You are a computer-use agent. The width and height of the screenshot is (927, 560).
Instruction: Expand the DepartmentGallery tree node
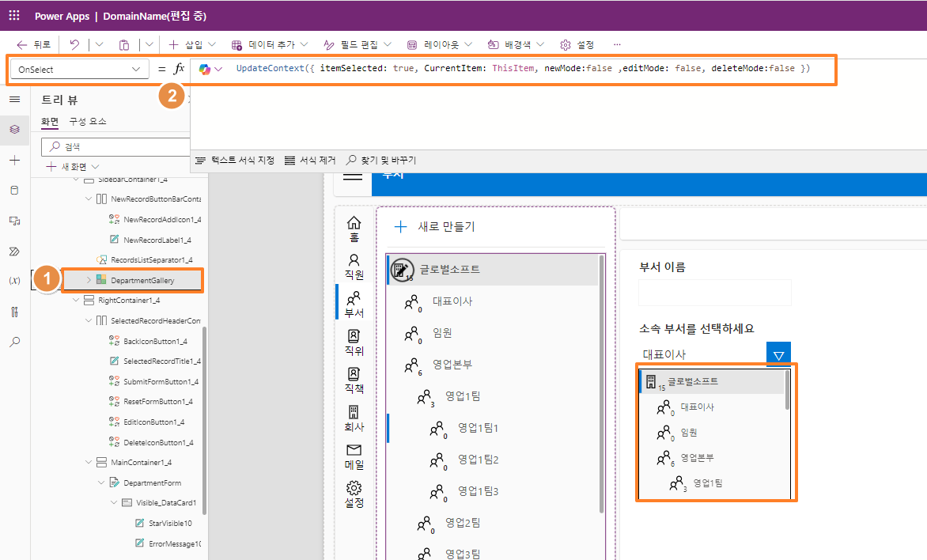(x=89, y=280)
